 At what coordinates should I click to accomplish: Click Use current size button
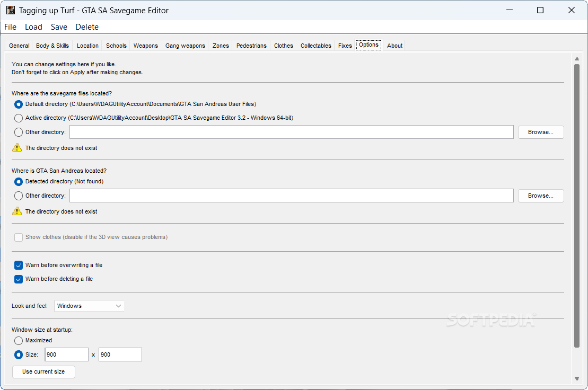43,371
